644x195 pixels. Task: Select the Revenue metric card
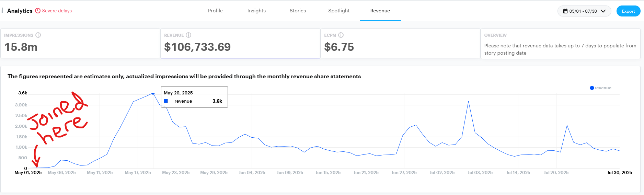(x=240, y=44)
